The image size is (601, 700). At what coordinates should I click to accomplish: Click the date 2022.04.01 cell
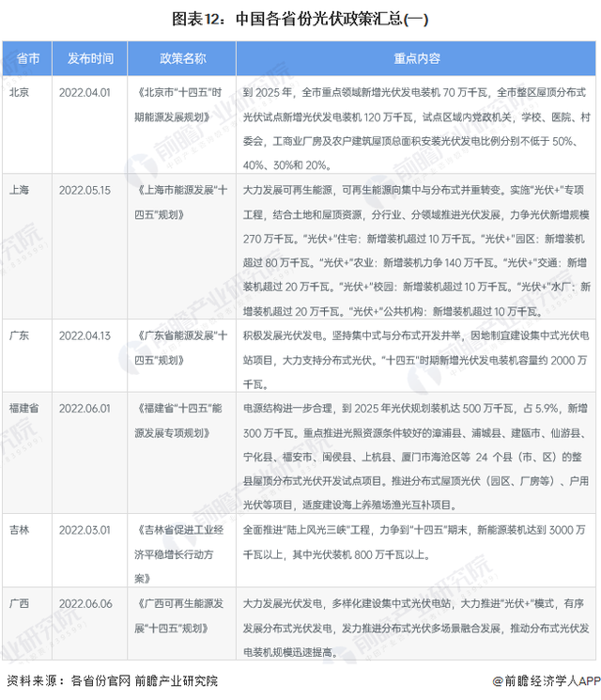(85, 92)
